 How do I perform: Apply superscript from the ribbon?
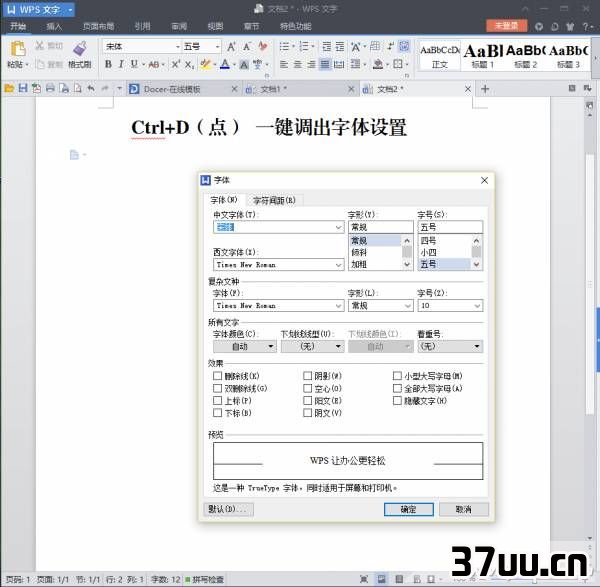point(175,64)
